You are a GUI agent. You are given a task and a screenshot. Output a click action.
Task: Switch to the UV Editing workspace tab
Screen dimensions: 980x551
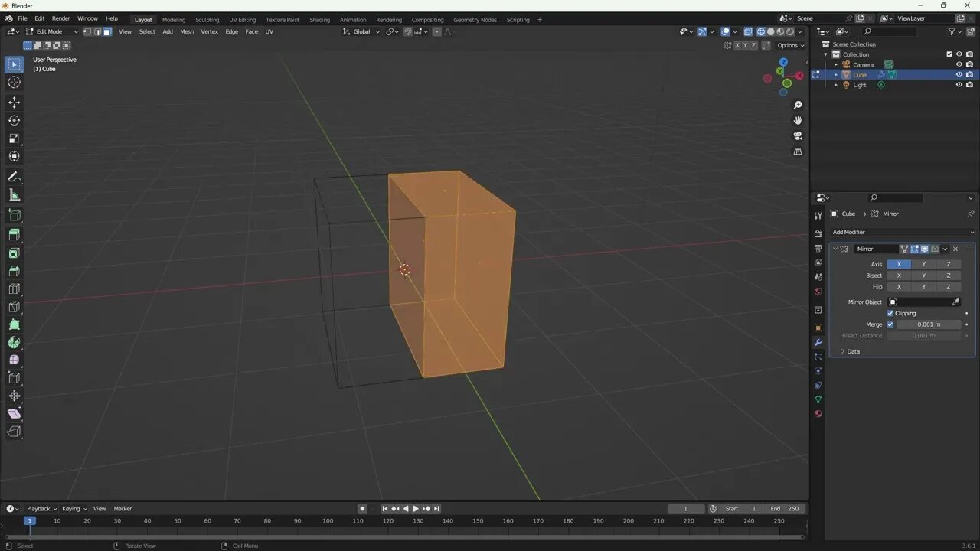click(x=242, y=20)
